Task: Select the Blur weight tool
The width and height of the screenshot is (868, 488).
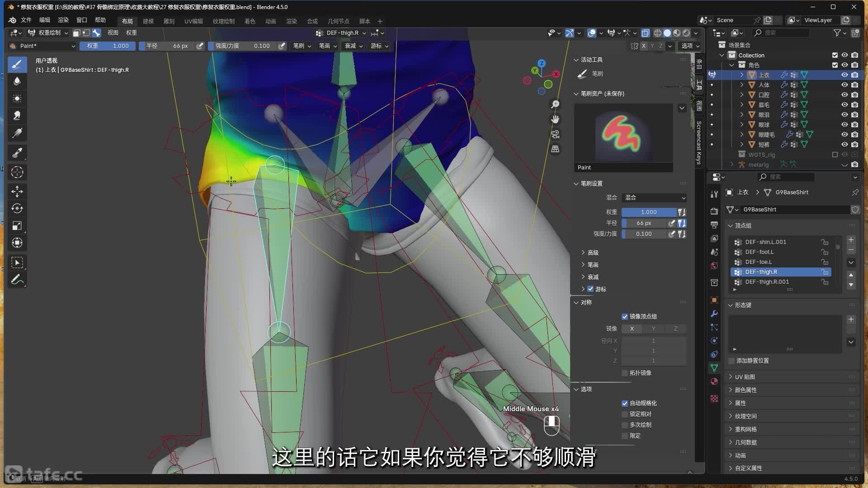Action: (17, 81)
